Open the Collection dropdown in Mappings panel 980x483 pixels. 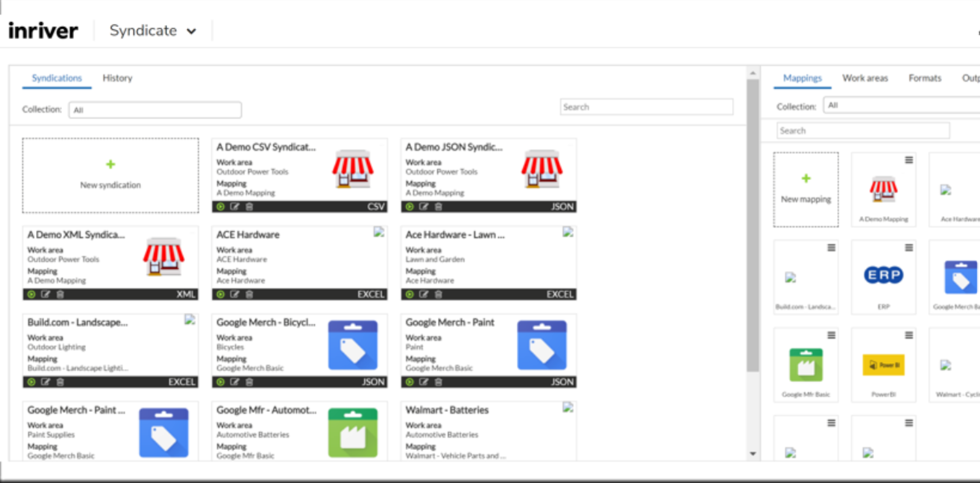[x=902, y=105]
